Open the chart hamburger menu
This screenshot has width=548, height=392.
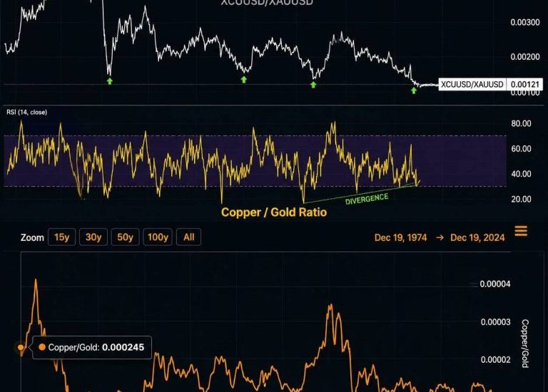click(x=521, y=231)
